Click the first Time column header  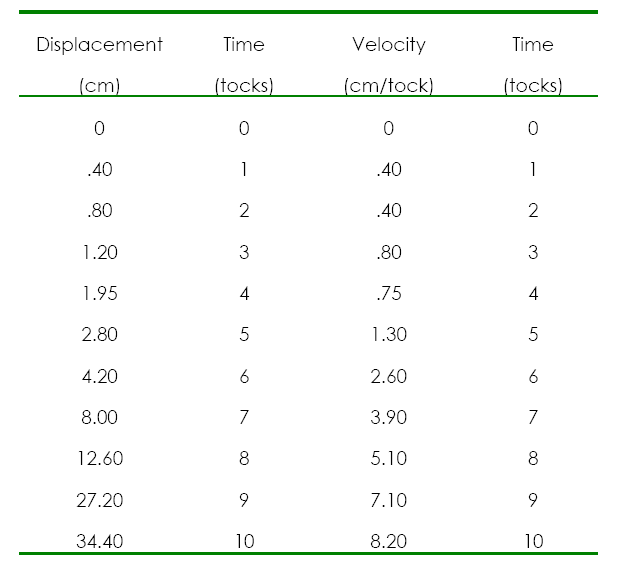(x=244, y=44)
